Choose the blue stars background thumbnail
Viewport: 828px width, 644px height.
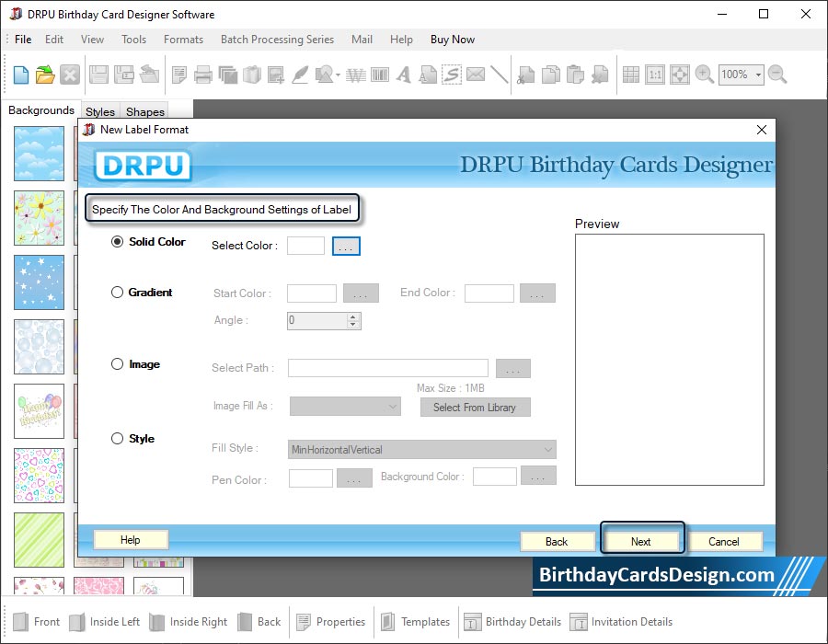tap(39, 282)
